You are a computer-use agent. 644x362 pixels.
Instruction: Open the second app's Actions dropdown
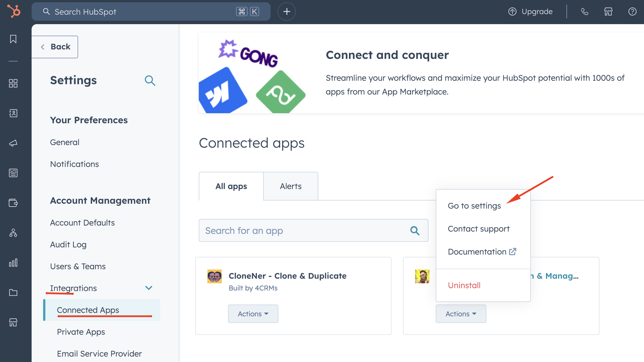460,314
